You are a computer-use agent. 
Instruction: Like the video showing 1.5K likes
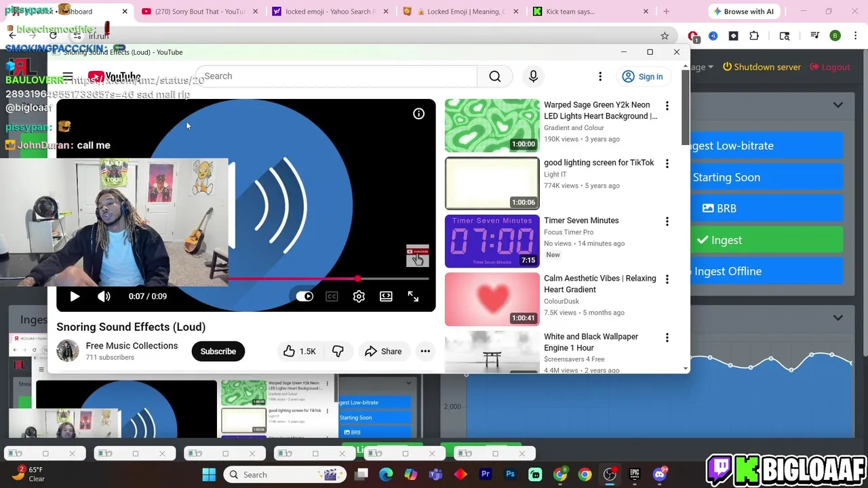[x=300, y=351]
